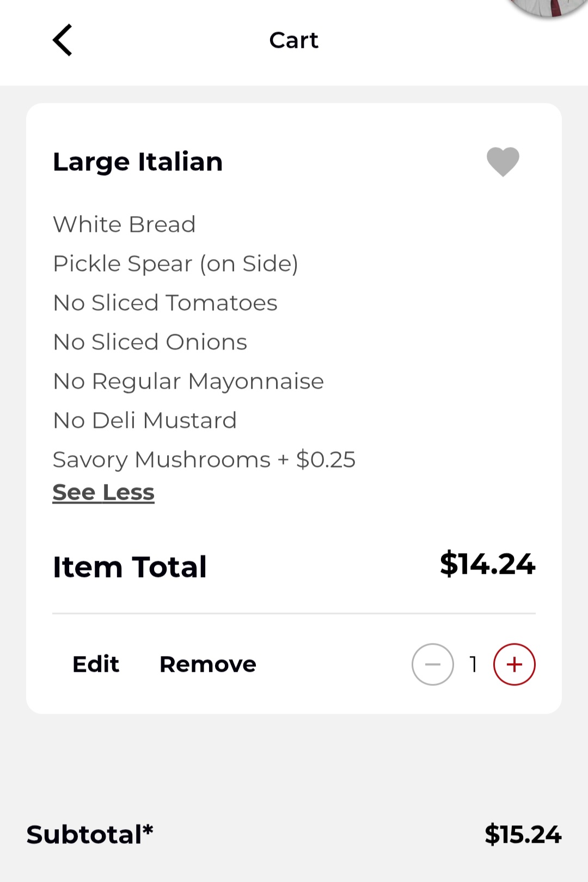Favorite the Large Italian with heart icon
This screenshot has height=882, width=588.
[503, 162]
